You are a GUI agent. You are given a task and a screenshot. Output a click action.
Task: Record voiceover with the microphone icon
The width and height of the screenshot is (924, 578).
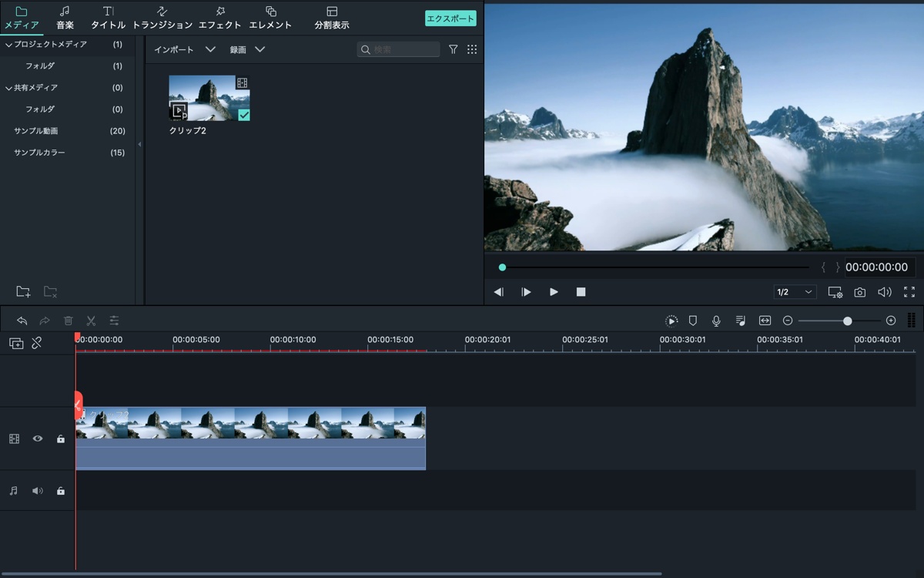point(716,321)
